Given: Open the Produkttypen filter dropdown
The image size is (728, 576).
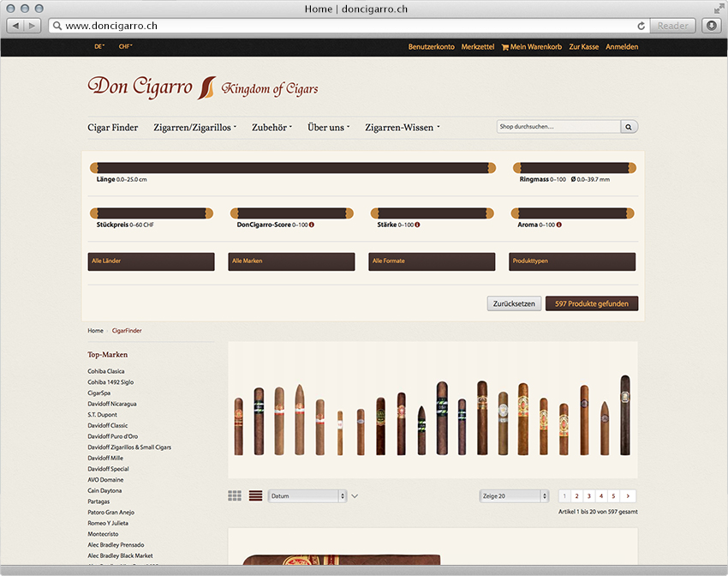Looking at the screenshot, I should click(x=572, y=261).
